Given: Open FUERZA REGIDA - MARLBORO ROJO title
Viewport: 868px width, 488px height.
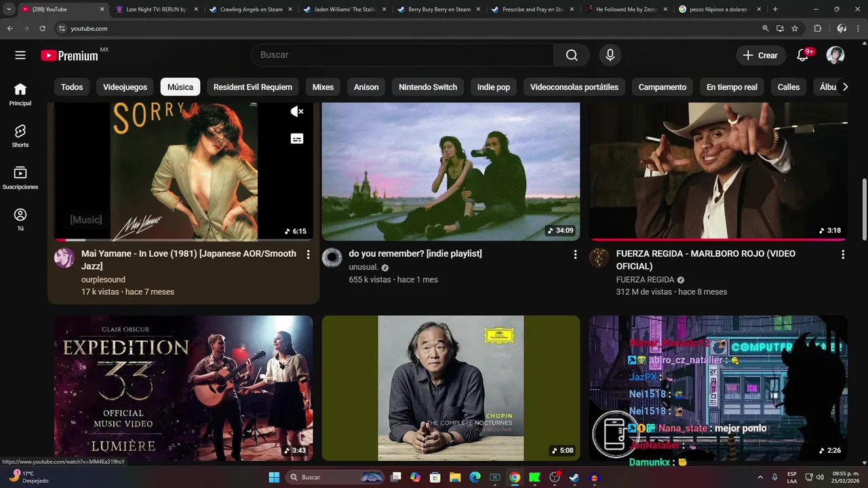Looking at the screenshot, I should coord(706,260).
